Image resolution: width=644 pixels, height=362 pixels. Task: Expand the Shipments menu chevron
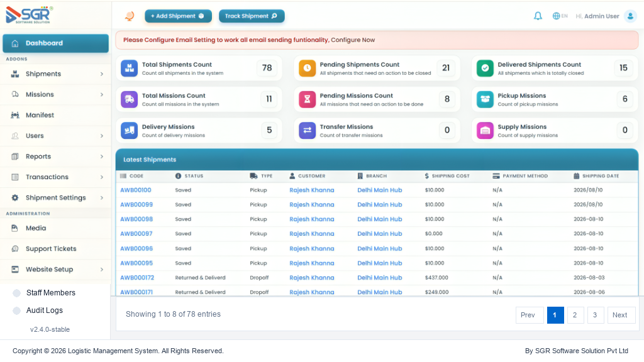[x=101, y=74]
